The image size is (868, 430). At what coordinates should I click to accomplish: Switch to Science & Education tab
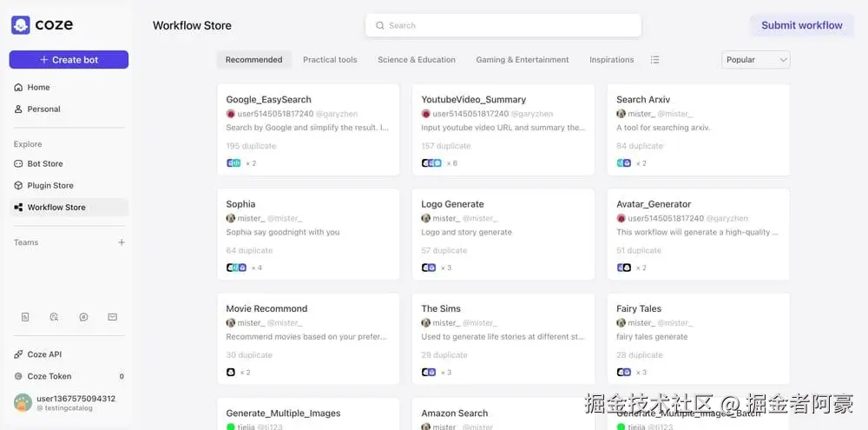(417, 60)
